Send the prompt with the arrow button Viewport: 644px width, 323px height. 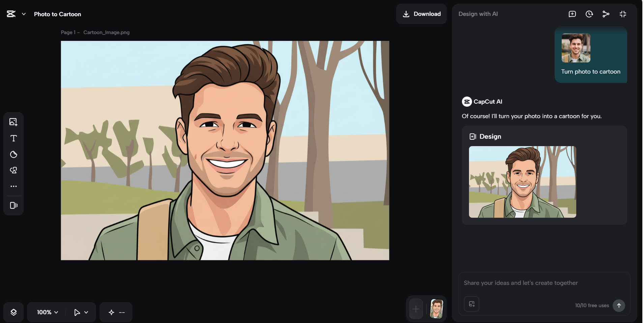(619, 305)
